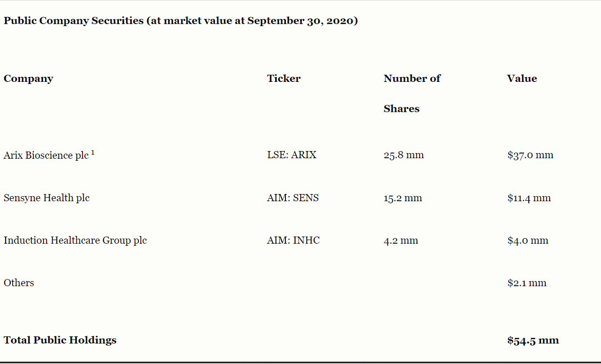The height and width of the screenshot is (364, 601).
Task: Select the Others row label
Action: pos(19,283)
